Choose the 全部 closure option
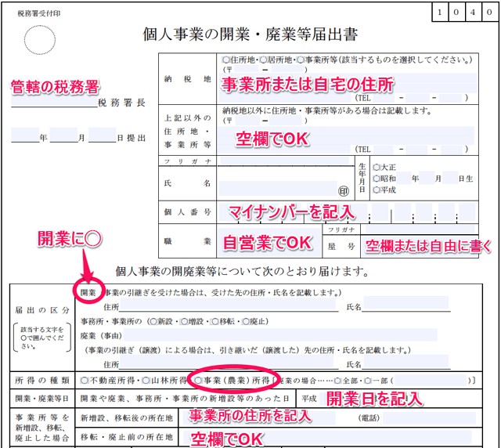This screenshot has height=448, width=501. point(337,380)
